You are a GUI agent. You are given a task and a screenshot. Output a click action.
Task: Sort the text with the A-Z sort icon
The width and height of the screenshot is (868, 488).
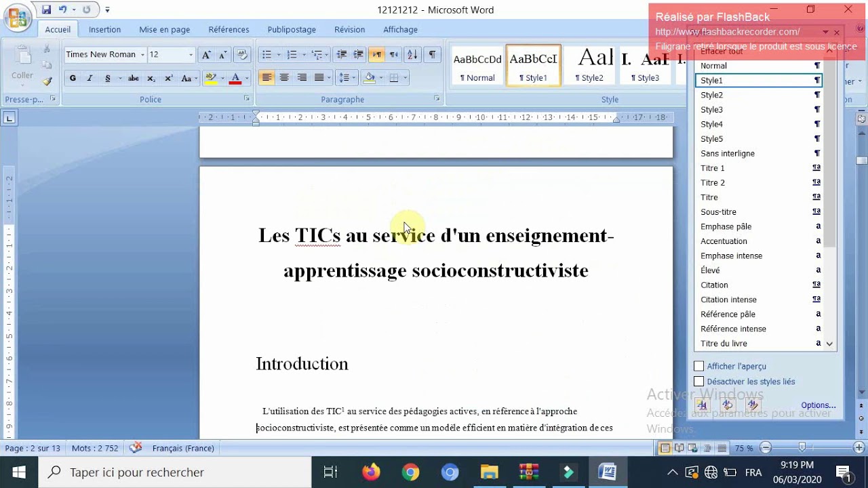pyautogui.click(x=412, y=55)
